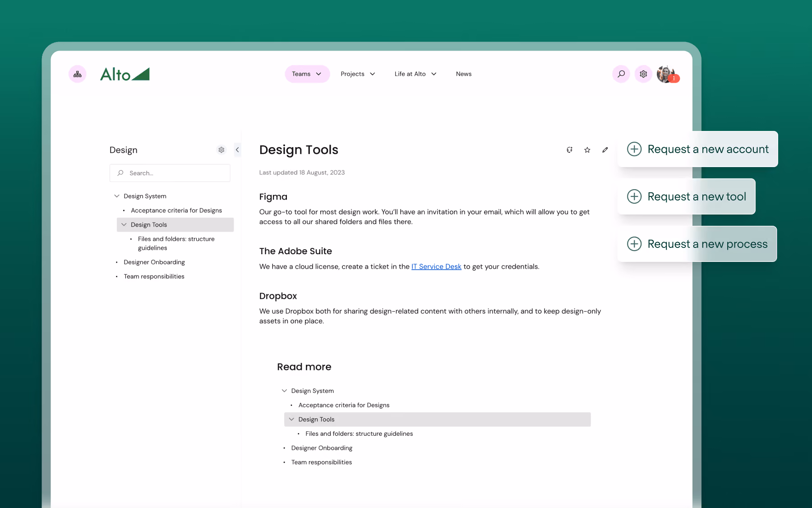Open Files and folders under Read more
This screenshot has width=812, height=508.
pyautogui.click(x=359, y=433)
